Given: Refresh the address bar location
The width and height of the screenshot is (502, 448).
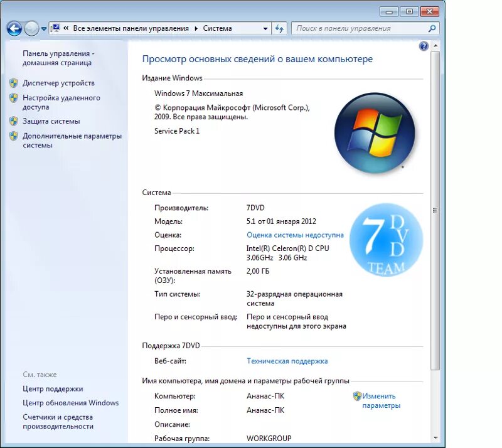Looking at the screenshot, I should click(x=279, y=28).
